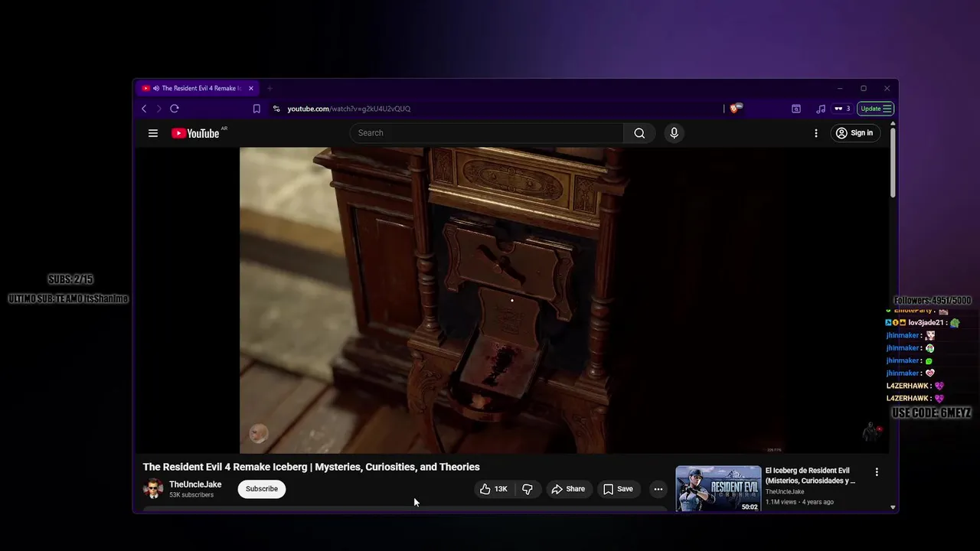Open options menu for El Iceberg recommendation

coord(877,472)
